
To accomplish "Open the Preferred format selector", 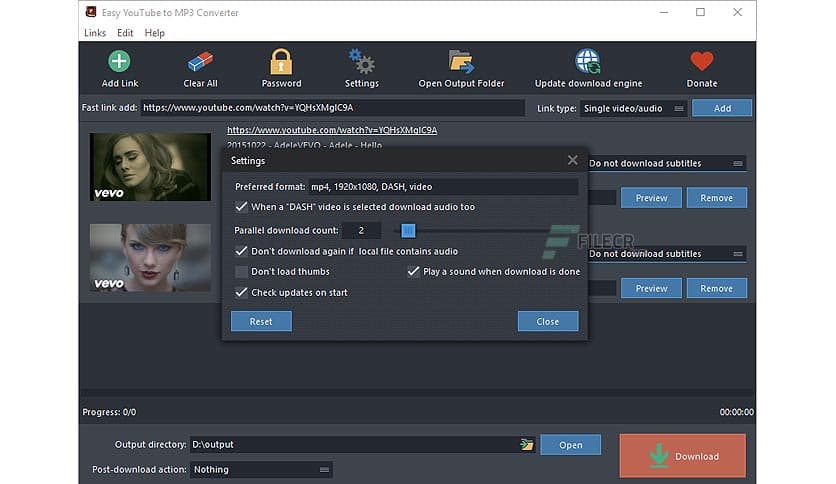I will click(443, 187).
